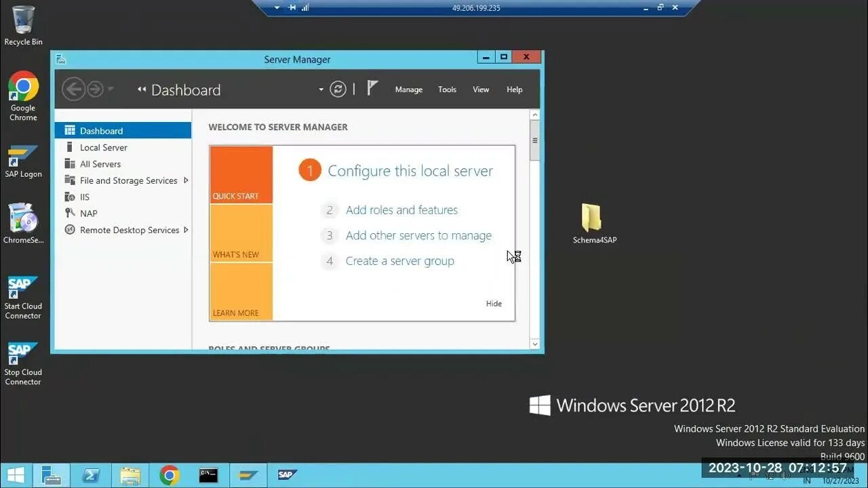Click the connection signal icon in remote bar
The image size is (868, 488).
tap(305, 7)
